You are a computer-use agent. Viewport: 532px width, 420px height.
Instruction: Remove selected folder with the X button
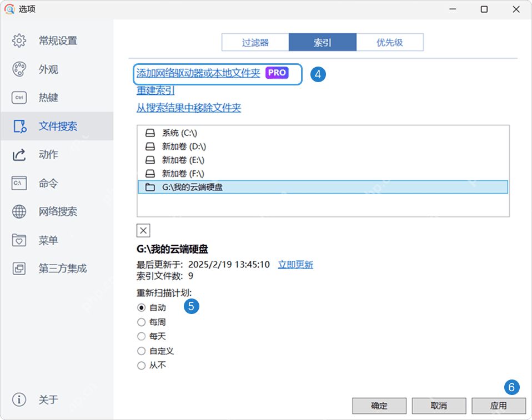tap(143, 230)
